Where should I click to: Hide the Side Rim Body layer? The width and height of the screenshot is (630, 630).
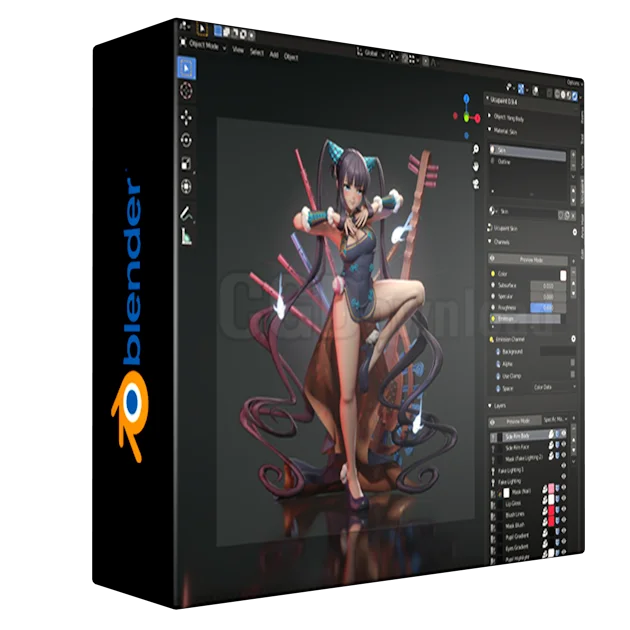pos(564,434)
